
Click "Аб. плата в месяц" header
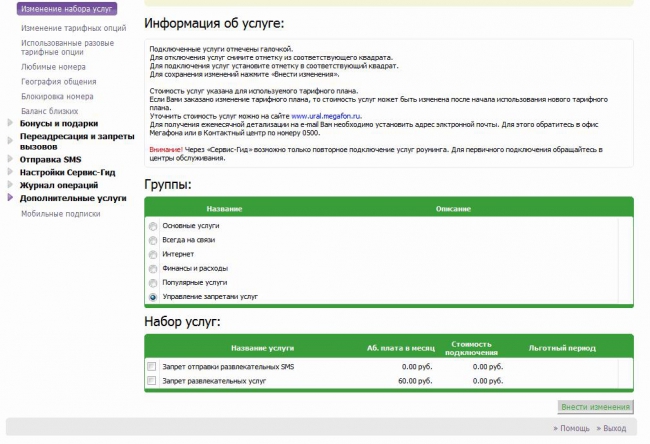[x=401, y=348]
